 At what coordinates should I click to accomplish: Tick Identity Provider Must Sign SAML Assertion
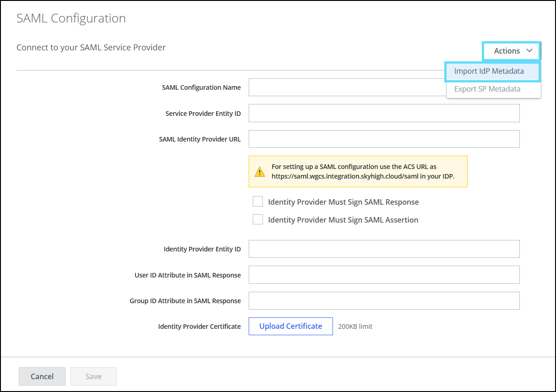click(258, 220)
